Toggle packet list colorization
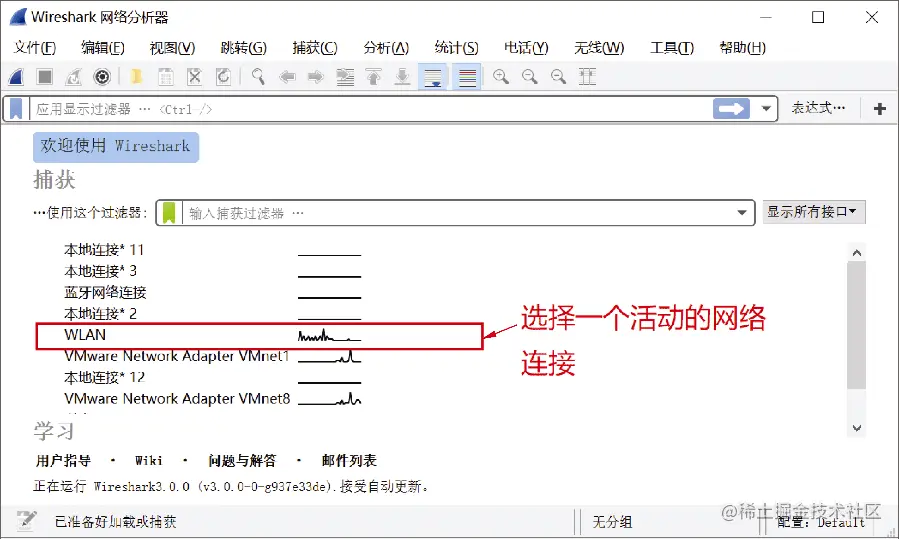Viewport: 899px width, 539px height. pyautogui.click(x=467, y=76)
